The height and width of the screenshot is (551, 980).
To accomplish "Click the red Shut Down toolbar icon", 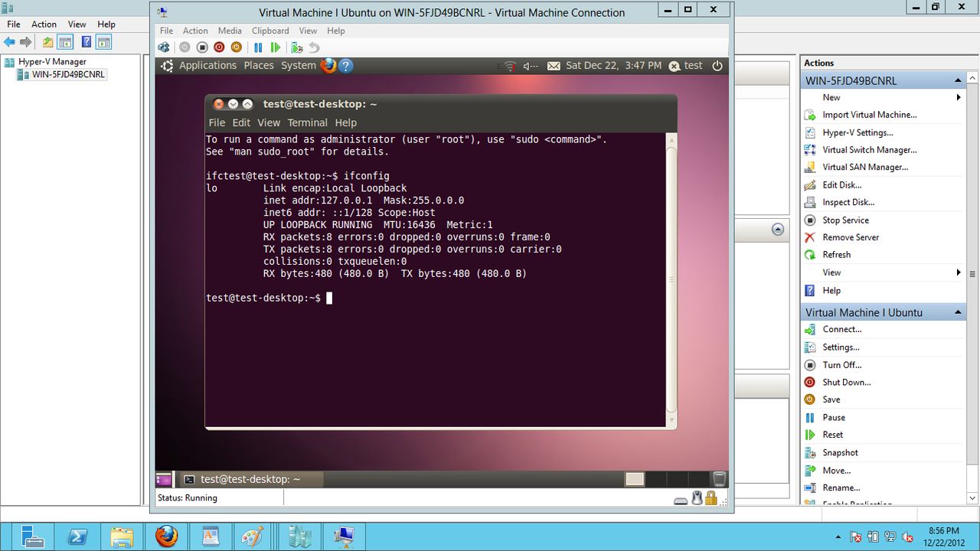I will coord(219,47).
